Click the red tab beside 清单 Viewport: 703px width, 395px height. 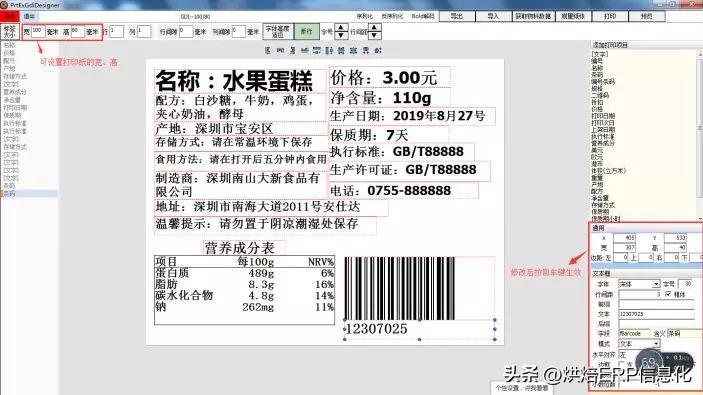[9, 16]
